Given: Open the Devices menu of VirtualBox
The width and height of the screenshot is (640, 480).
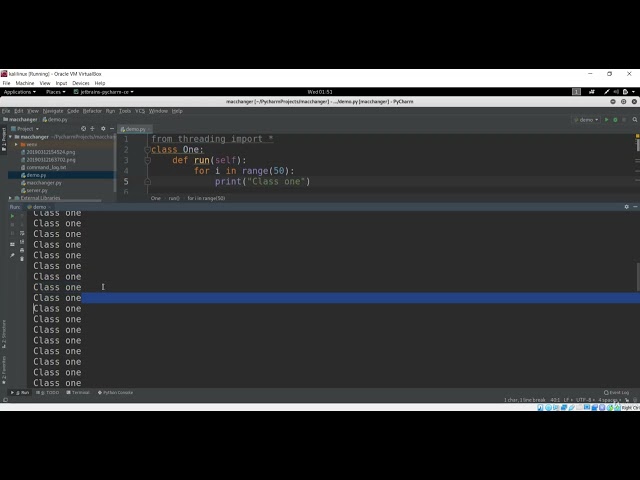Looking at the screenshot, I should [x=81, y=83].
